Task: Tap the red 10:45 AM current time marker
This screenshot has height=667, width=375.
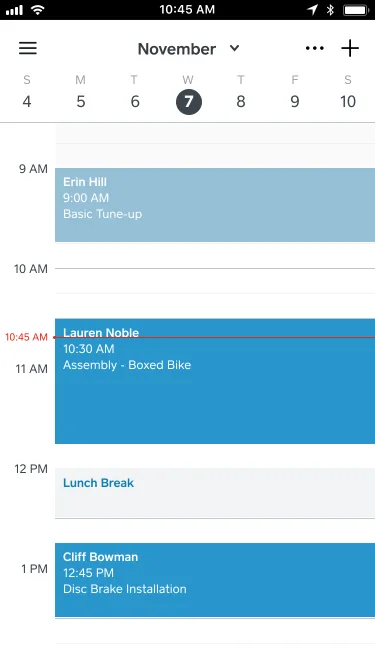Action: (x=26, y=337)
